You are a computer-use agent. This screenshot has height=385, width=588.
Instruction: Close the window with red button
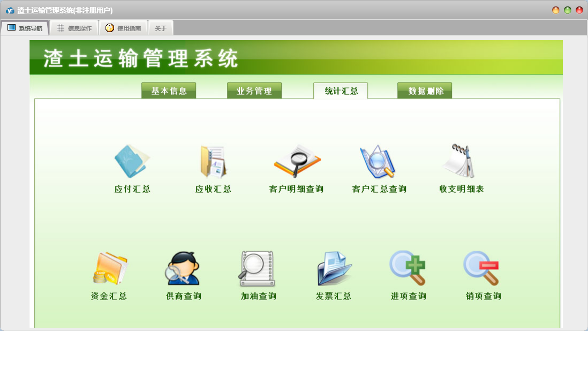579,10
